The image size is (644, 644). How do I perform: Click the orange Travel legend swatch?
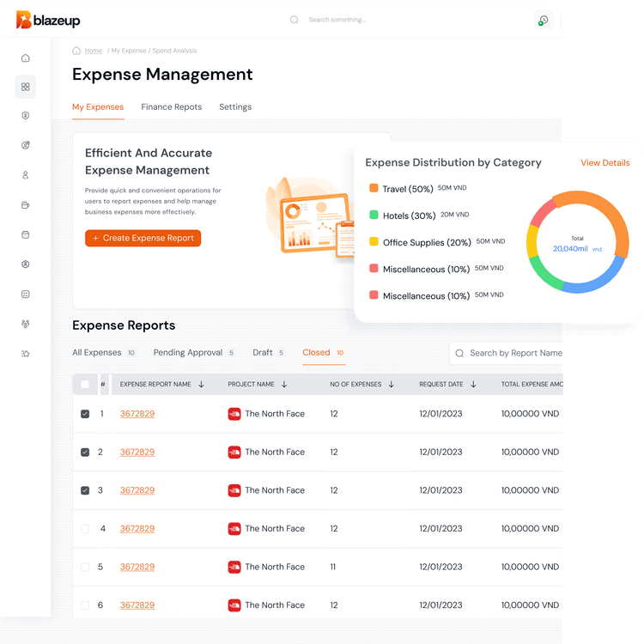(x=374, y=188)
